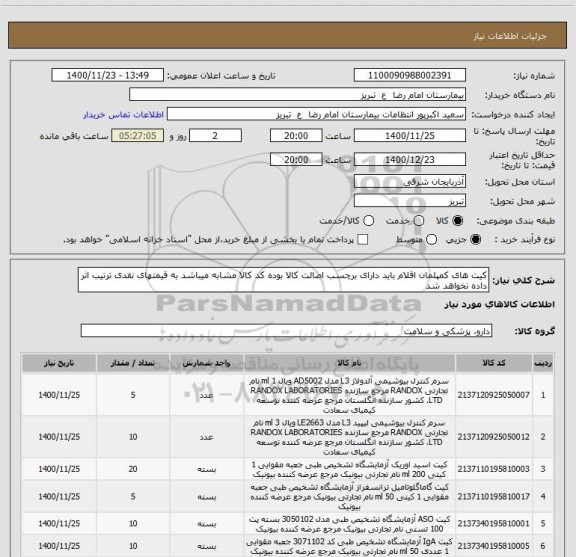Open the اطلاعات تماس خریدار link

123,115
